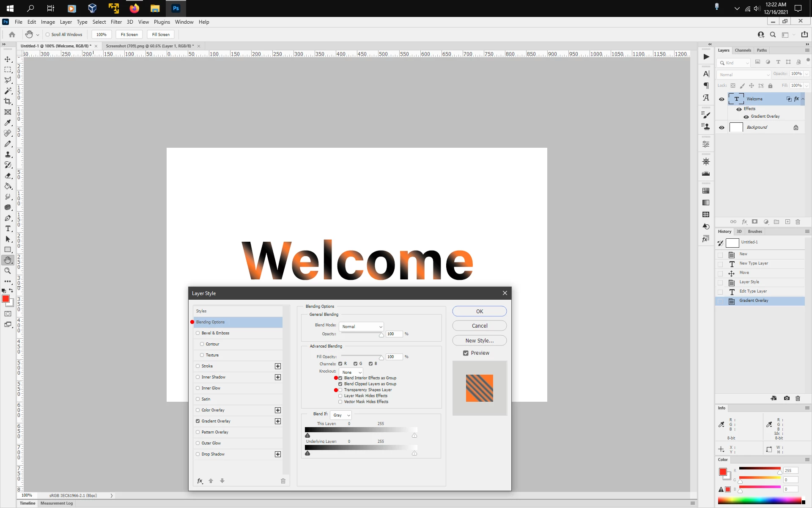Click the Move tool icon

tap(8, 59)
